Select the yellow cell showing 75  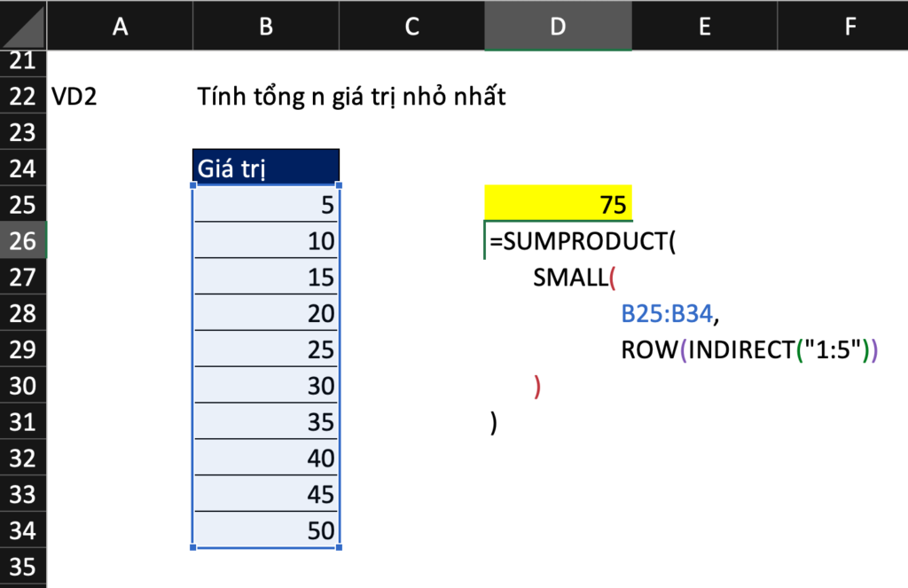click(x=558, y=204)
